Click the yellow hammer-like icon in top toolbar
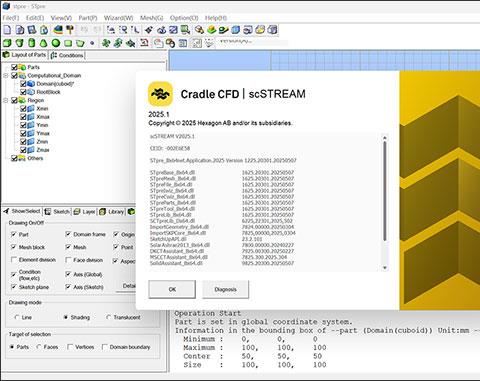 coord(70,30)
